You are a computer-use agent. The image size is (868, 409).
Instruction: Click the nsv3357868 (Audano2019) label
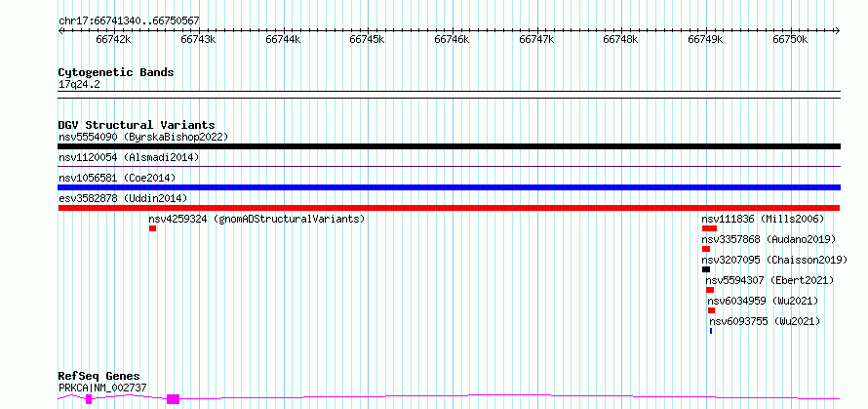pos(769,239)
